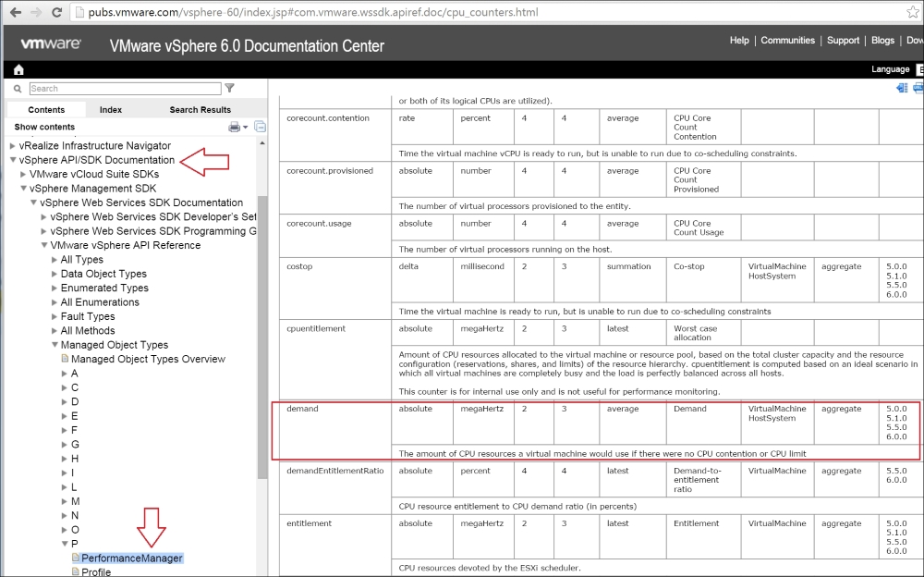Collapse the letter P node
924x577 pixels.
coord(65,544)
